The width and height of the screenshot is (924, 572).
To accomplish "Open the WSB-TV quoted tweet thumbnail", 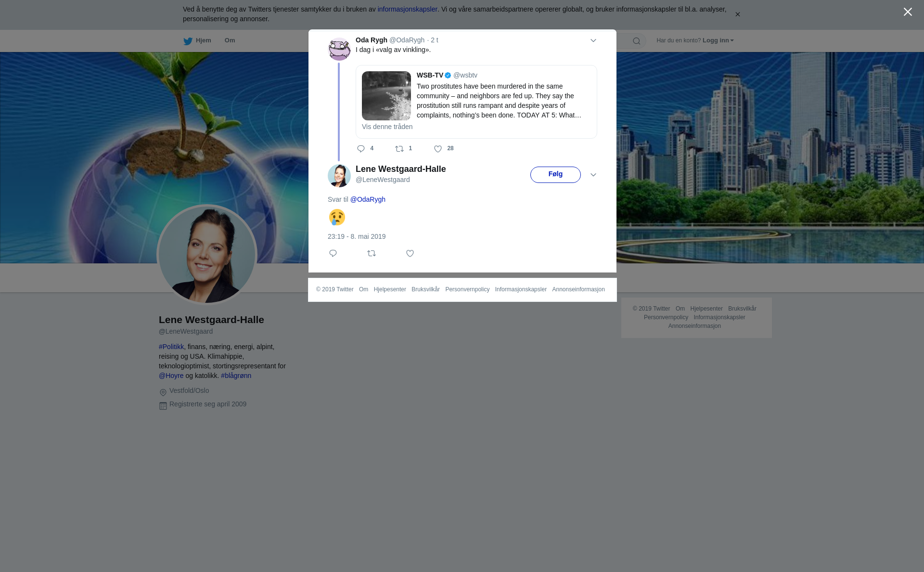I will click(x=386, y=96).
